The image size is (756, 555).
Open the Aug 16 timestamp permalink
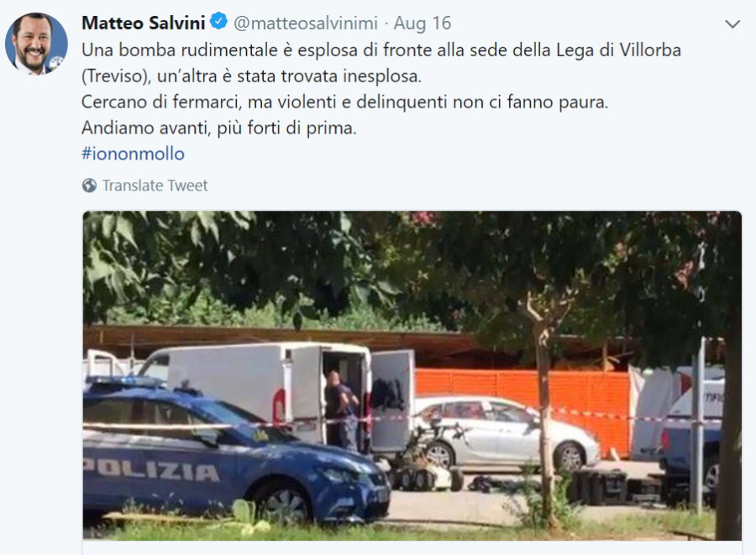(423, 24)
